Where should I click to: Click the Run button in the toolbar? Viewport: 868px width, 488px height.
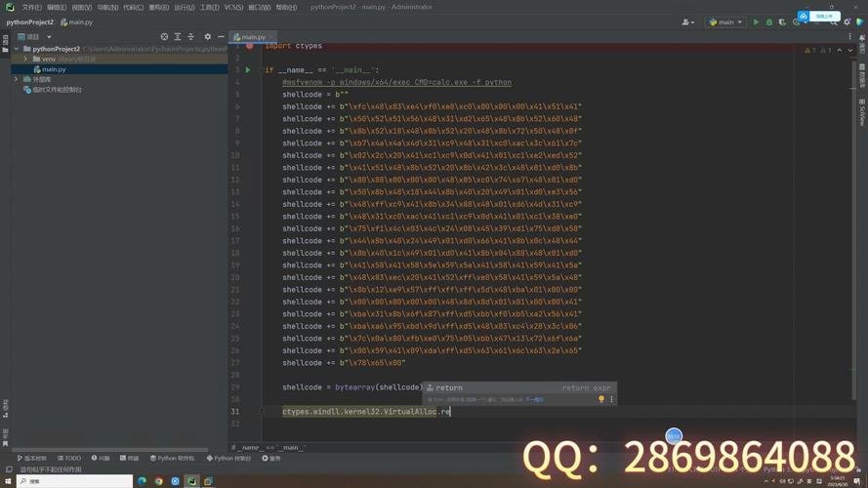coord(756,22)
